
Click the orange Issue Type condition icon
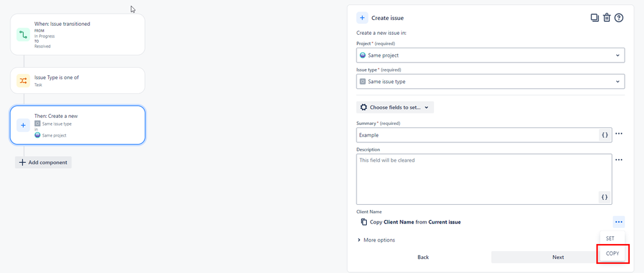click(23, 80)
